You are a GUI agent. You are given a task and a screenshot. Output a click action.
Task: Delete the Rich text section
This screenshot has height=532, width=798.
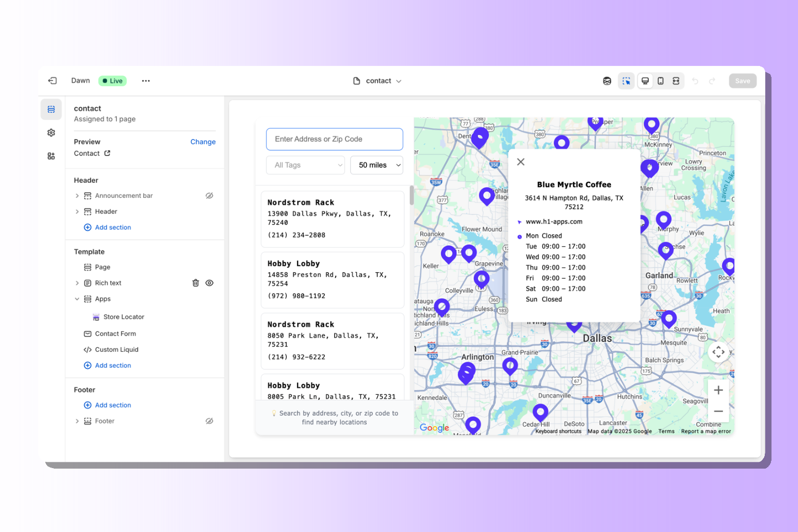pyautogui.click(x=196, y=283)
